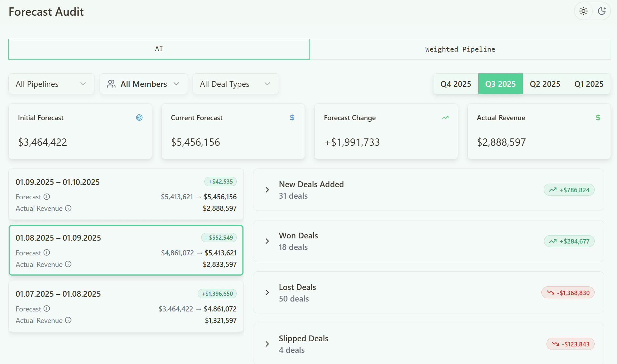Open the All Deal Types dropdown
This screenshot has height=364, width=617.
(x=235, y=84)
